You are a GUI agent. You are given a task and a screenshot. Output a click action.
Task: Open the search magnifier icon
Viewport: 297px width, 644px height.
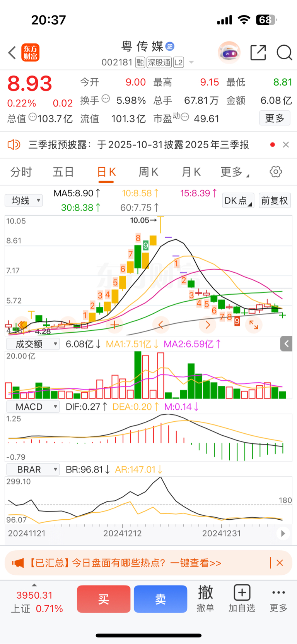point(284,53)
